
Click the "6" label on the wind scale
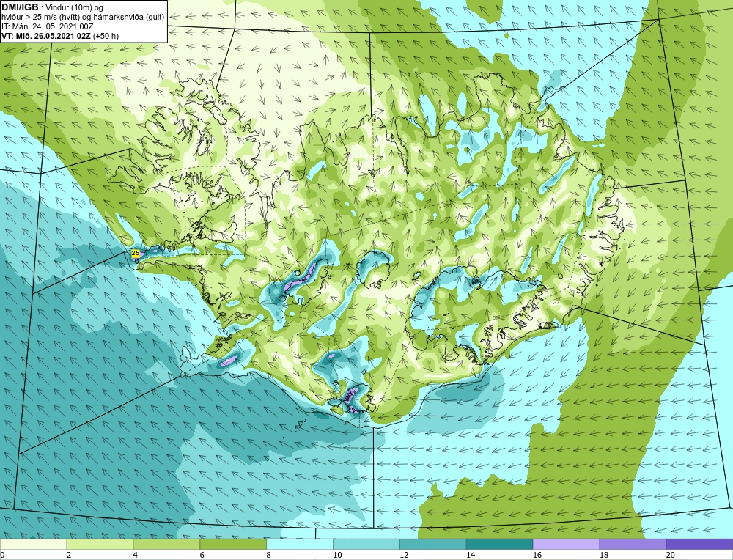[202, 555]
